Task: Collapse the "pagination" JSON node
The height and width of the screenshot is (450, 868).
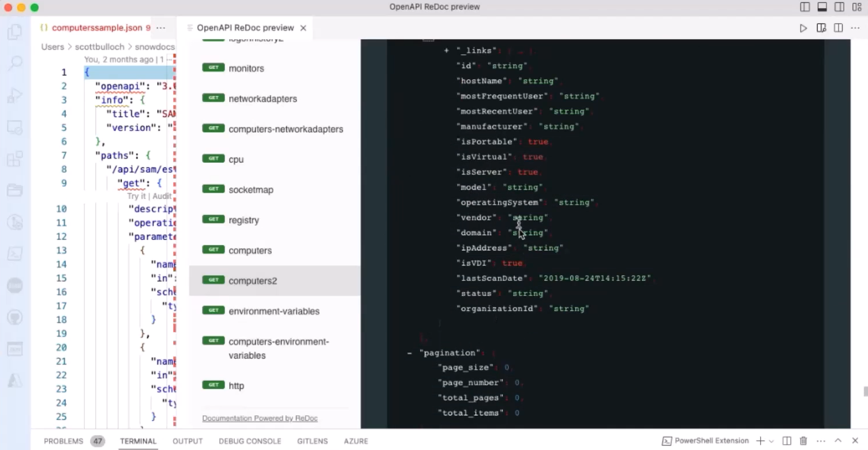Action: click(409, 352)
